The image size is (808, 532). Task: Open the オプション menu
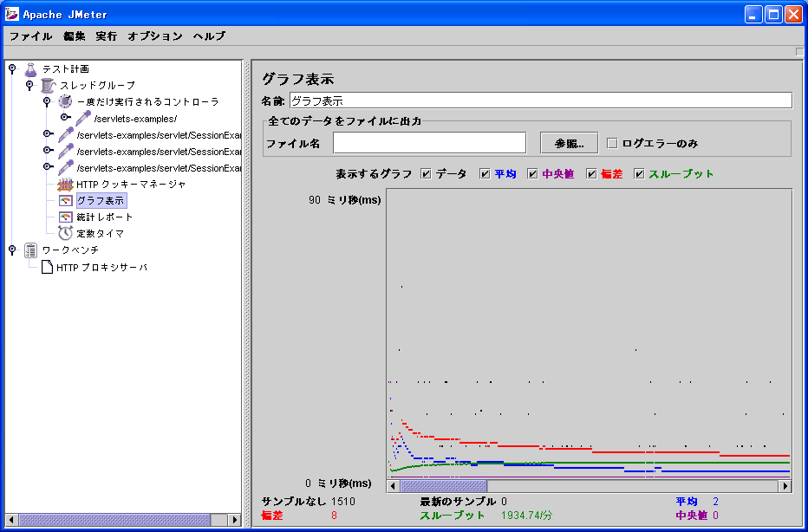[x=155, y=36]
